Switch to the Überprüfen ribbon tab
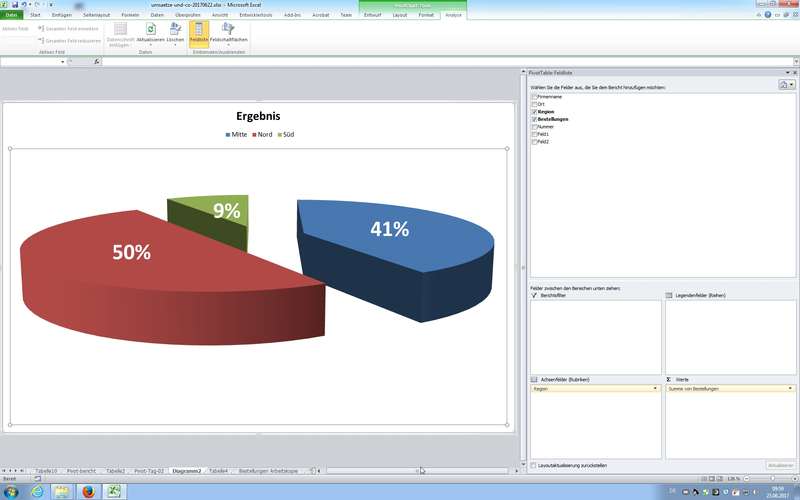 tap(188, 15)
